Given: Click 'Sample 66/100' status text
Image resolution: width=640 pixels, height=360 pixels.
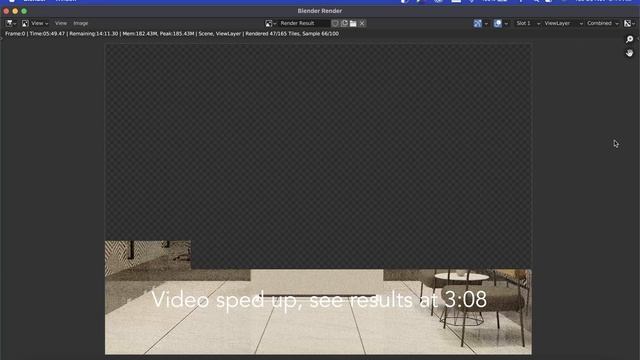Looking at the screenshot, I should 320,34.
